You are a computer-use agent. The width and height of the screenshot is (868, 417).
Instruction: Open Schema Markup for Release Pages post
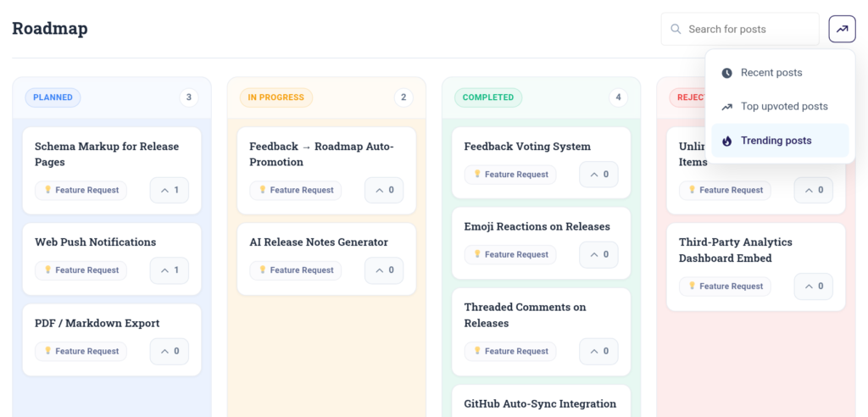coord(107,154)
